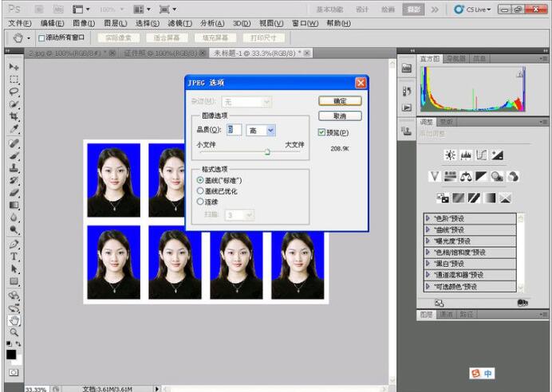
Task: Click the Brightness/Contrast adjustment icon
Action: tap(450, 155)
